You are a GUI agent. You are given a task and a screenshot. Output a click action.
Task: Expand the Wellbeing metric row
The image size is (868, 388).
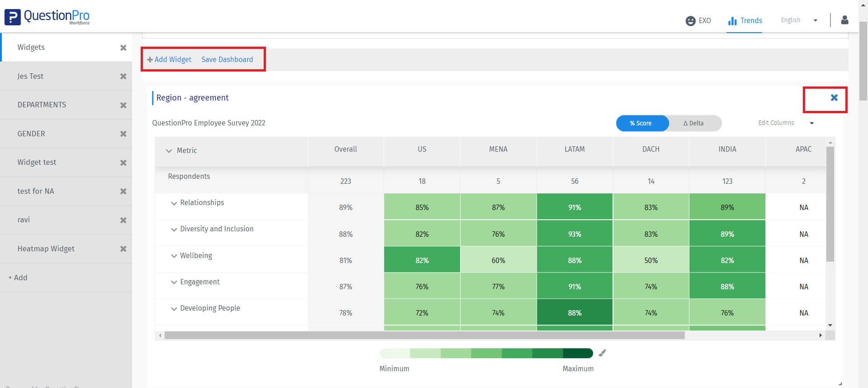(174, 256)
